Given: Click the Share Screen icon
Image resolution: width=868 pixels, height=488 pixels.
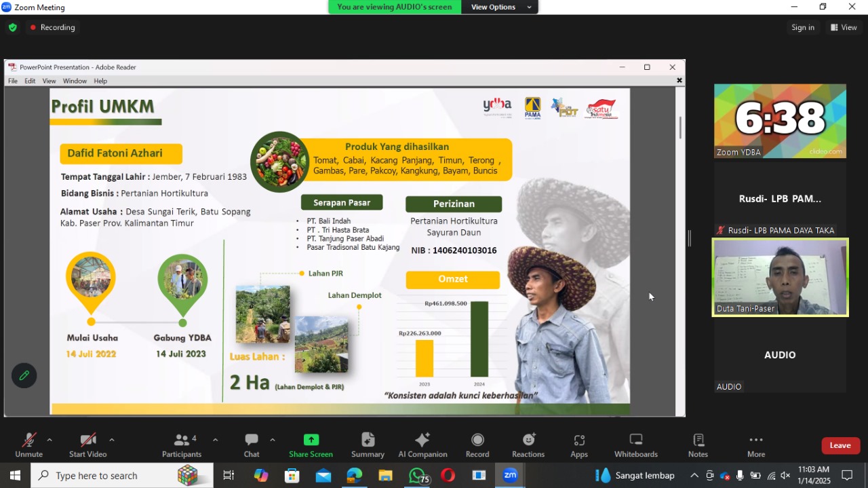Looking at the screenshot, I should coord(311,440).
